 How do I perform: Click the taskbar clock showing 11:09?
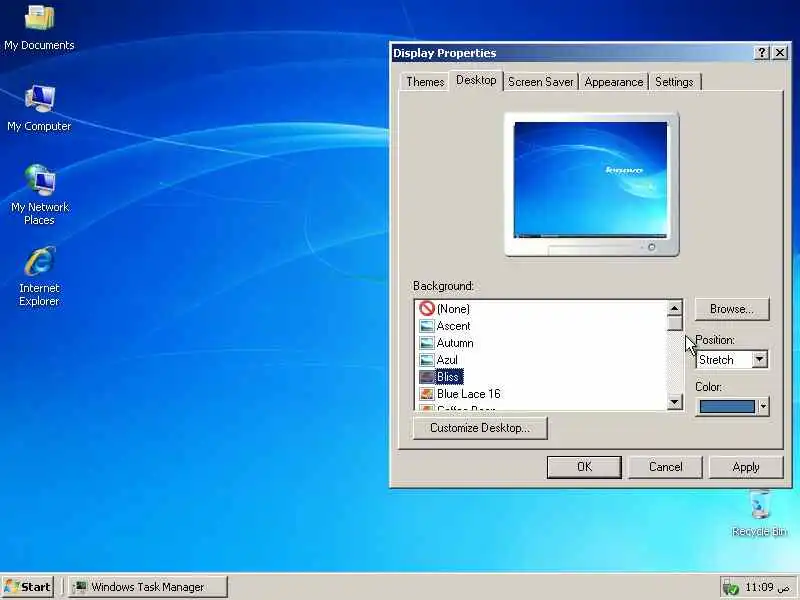pyautogui.click(x=760, y=587)
